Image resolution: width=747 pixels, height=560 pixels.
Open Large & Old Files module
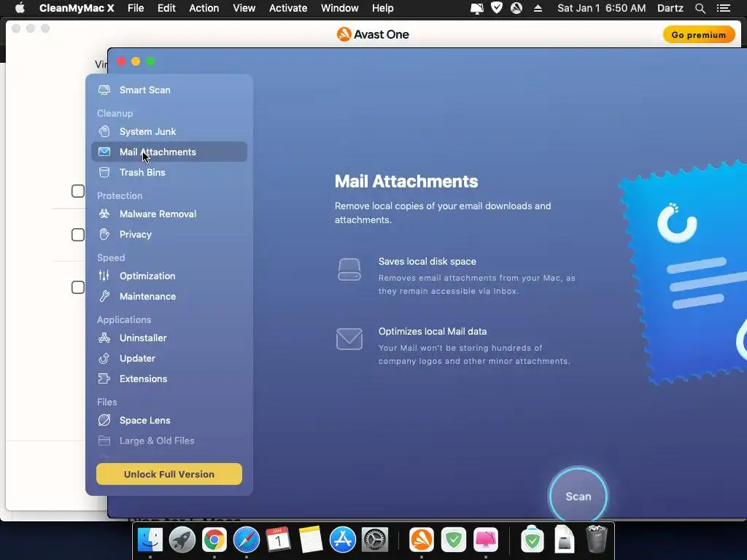tap(169, 440)
